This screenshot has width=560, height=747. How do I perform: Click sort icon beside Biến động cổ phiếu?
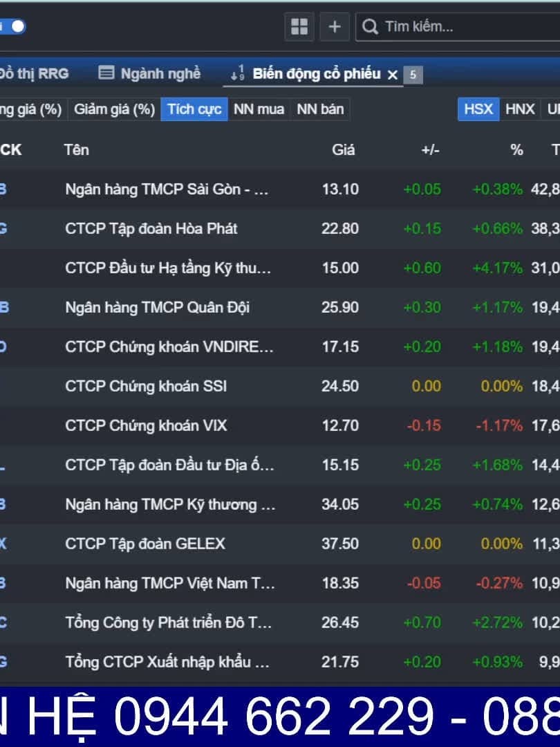coord(238,73)
